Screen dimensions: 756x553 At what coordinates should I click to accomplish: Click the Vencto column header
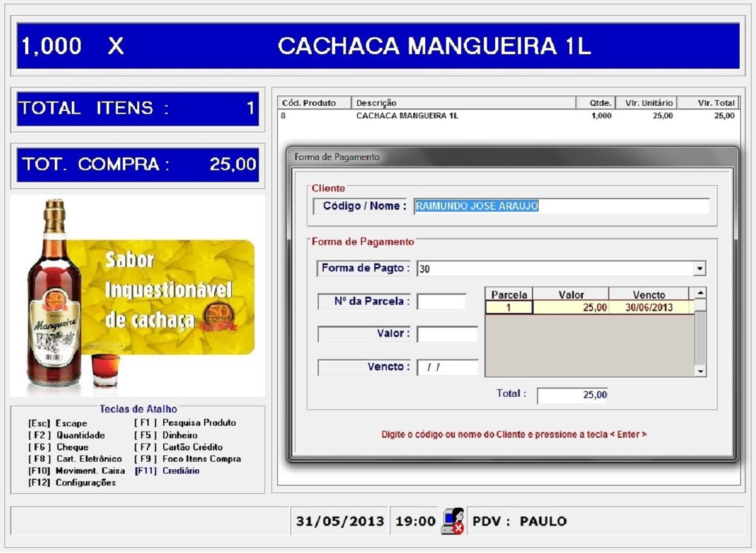pyautogui.click(x=648, y=294)
